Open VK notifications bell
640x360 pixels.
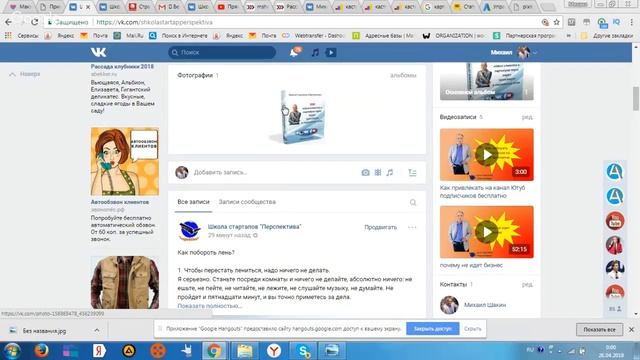coord(294,52)
